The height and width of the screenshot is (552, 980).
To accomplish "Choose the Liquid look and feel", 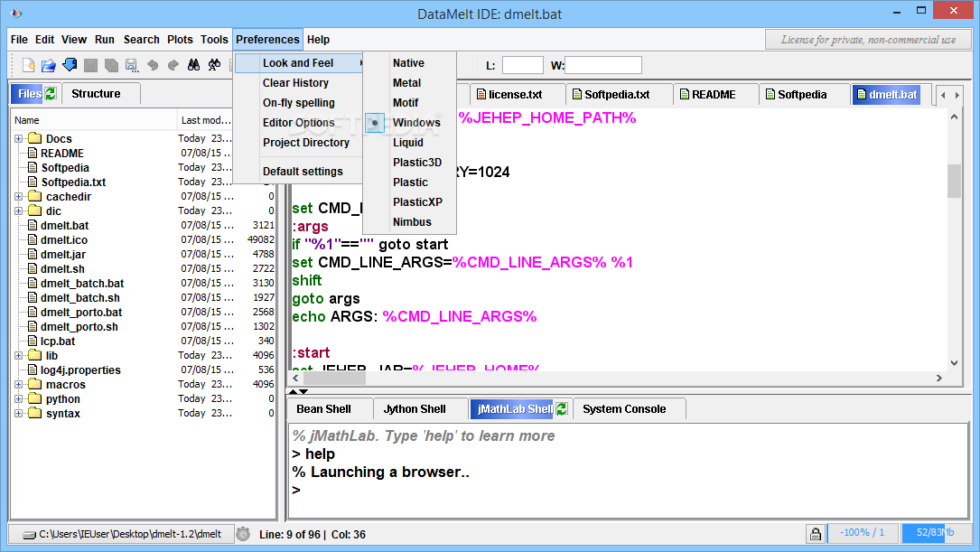I will 408,143.
